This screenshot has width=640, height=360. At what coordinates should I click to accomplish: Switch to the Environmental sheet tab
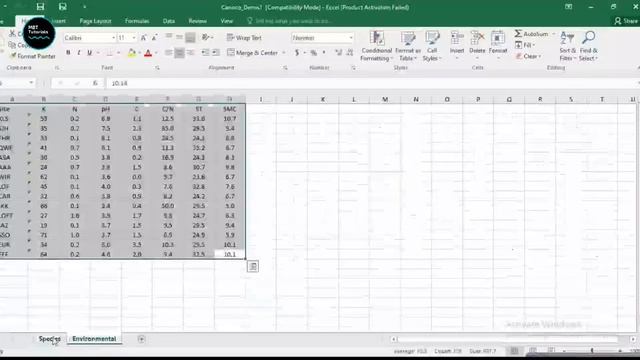click(x=94, y=339)
